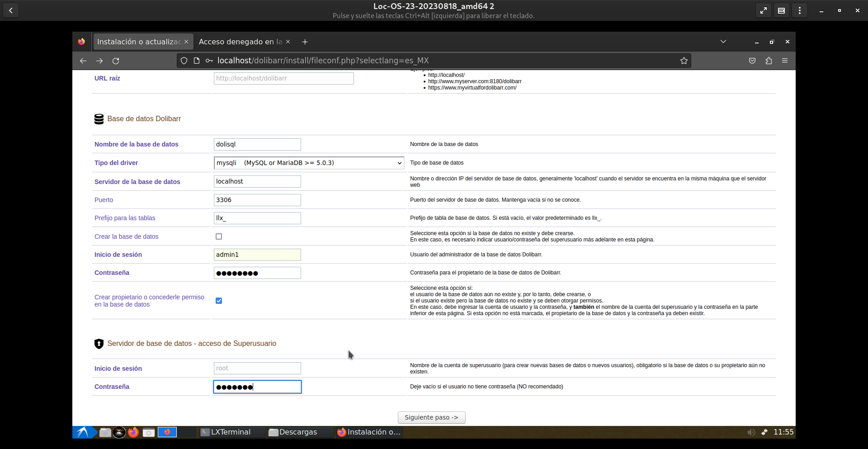The width and height of the screenshot is (868, 449).
Task: Select the Instalación o actualización tab
Action: point(138,42)
